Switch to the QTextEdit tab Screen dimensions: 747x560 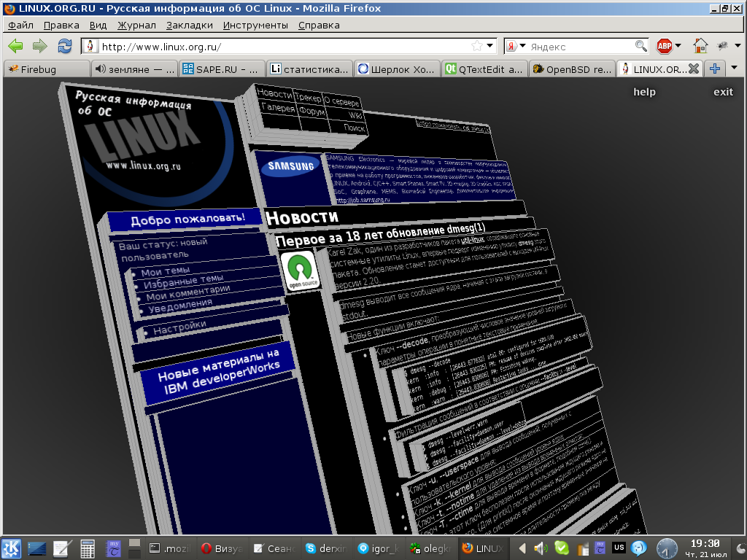[x=485, y=69]
